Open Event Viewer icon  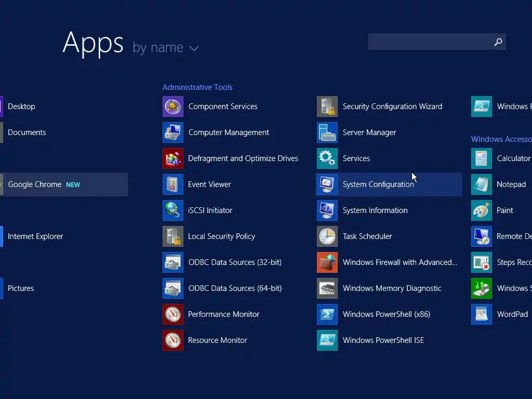(173, 184)
